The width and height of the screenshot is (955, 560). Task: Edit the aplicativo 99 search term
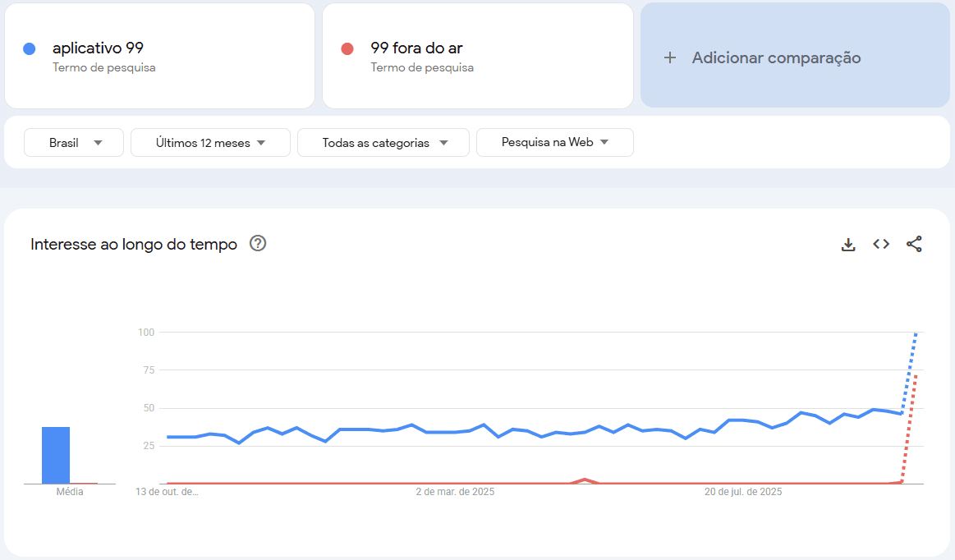coord(98,48)
